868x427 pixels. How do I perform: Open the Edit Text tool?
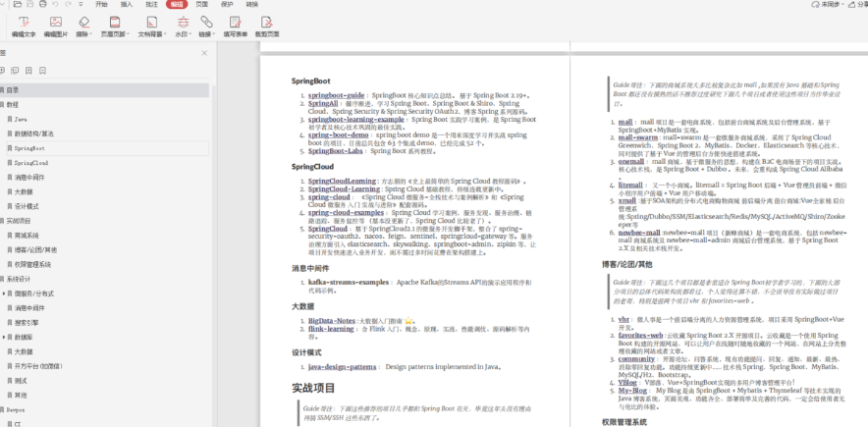pyautogui.click(x=24, y=26)
